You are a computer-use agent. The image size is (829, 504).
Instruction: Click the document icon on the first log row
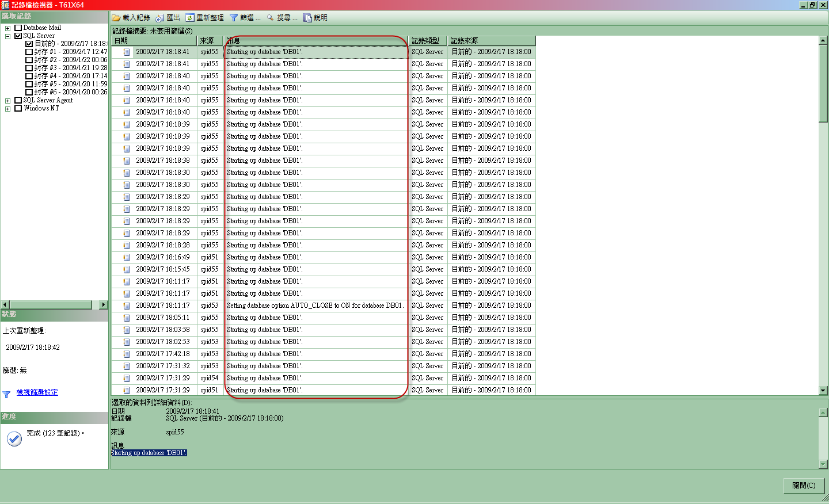(x=126, y=52)
